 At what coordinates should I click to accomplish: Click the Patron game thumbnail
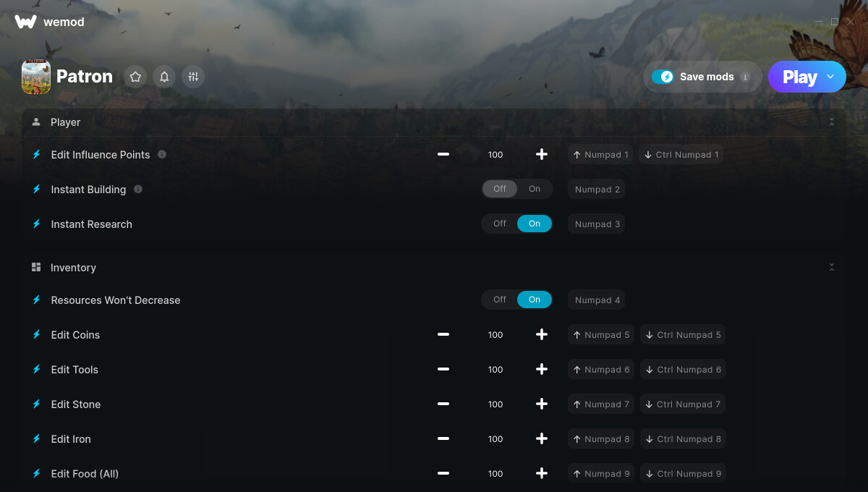(x=36, y=77)
